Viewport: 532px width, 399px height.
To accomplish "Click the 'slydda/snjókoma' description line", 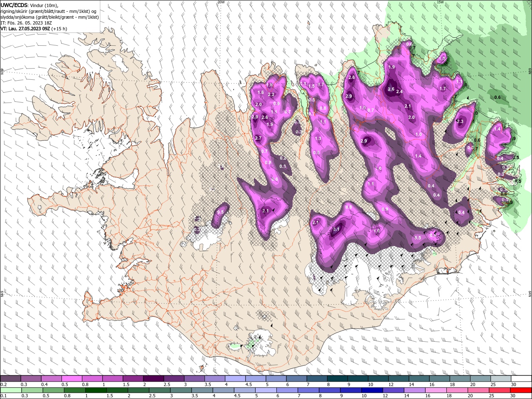I will point(49,17).
